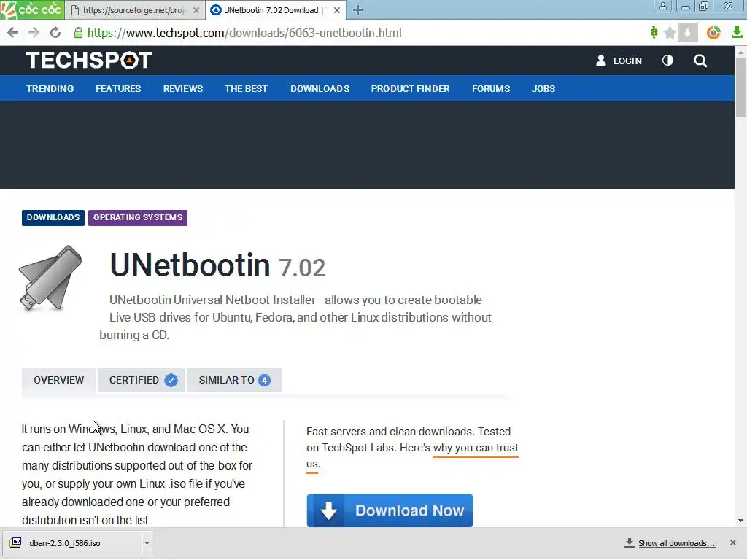
Task: Open PRODUCT FINDER in nav bar
Action: click(x=410, y=88)
